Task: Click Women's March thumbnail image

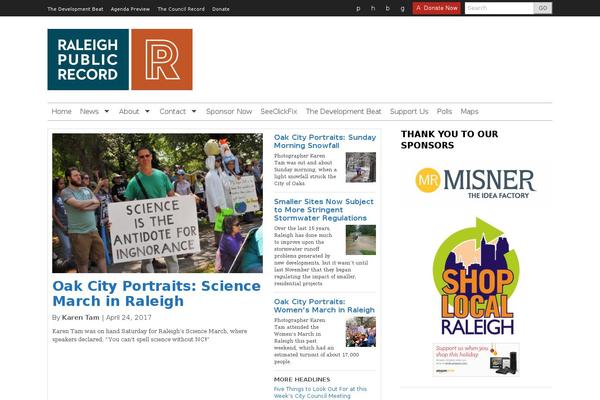Action: click(361, 332)
